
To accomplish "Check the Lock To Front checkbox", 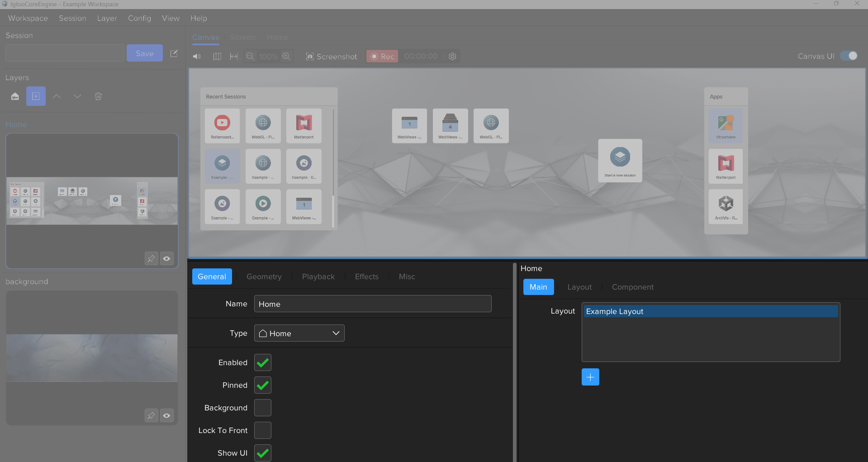I will [263, 430].
